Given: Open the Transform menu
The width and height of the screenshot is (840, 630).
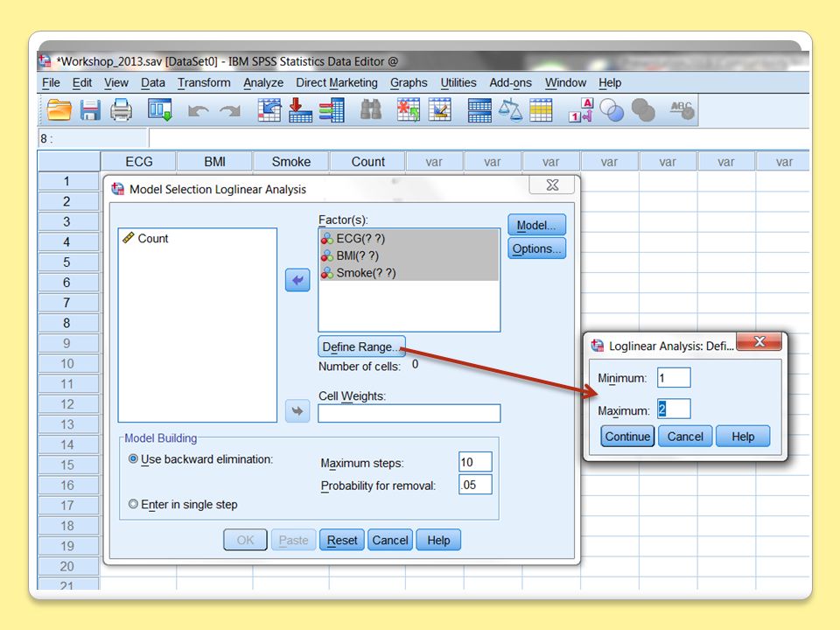Looking at the screenshot, I should [204, 83].
